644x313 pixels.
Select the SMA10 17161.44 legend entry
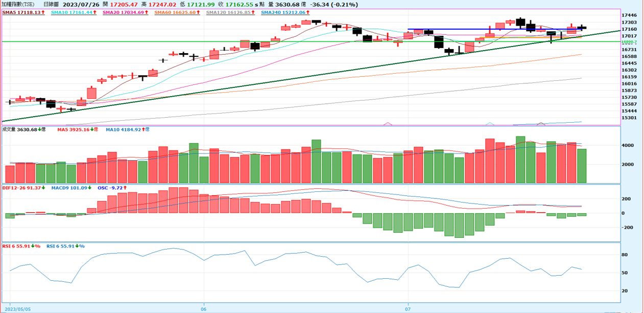tap(75, 12)
